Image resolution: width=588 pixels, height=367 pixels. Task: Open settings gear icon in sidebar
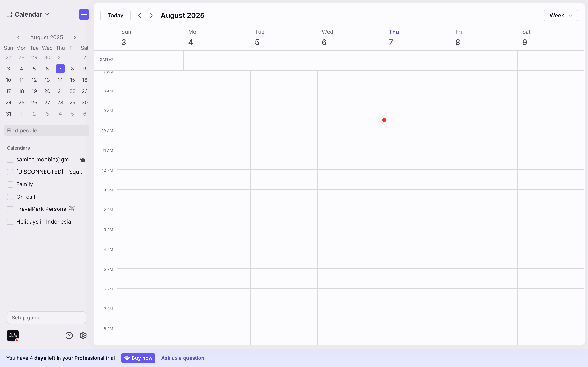click(x=83, y=336)
